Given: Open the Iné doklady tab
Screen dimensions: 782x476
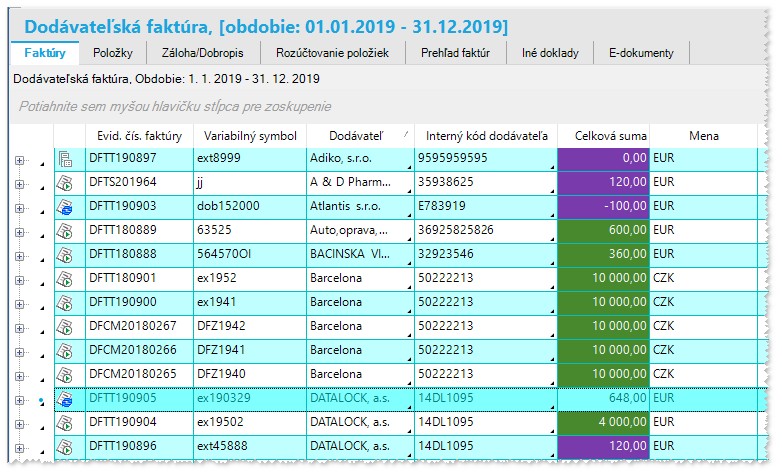Looking at the screenshot, I should (550, 53).
